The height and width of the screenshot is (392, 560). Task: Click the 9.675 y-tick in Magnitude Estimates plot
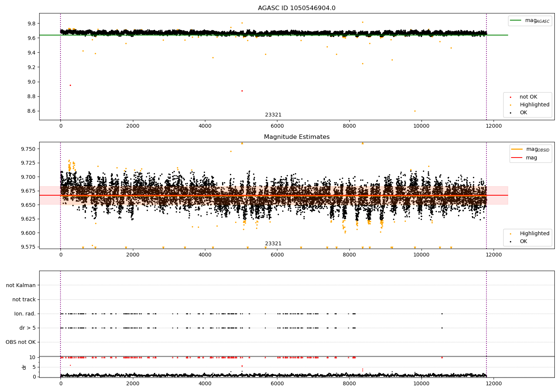coord(28,191)
